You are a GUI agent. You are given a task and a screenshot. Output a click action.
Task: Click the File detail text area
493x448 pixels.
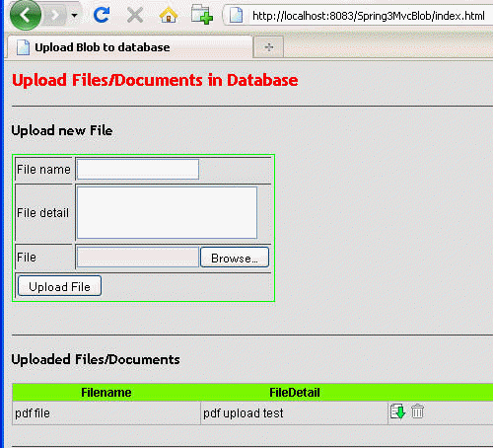(167, 212)
